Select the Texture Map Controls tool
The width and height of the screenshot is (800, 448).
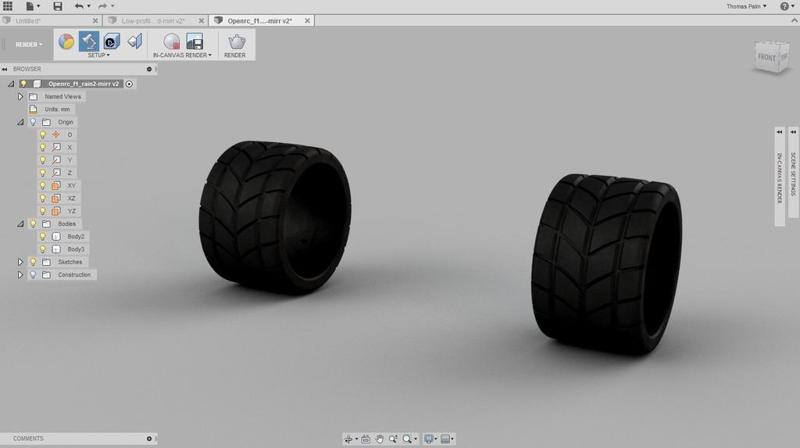tap(135, 41)
